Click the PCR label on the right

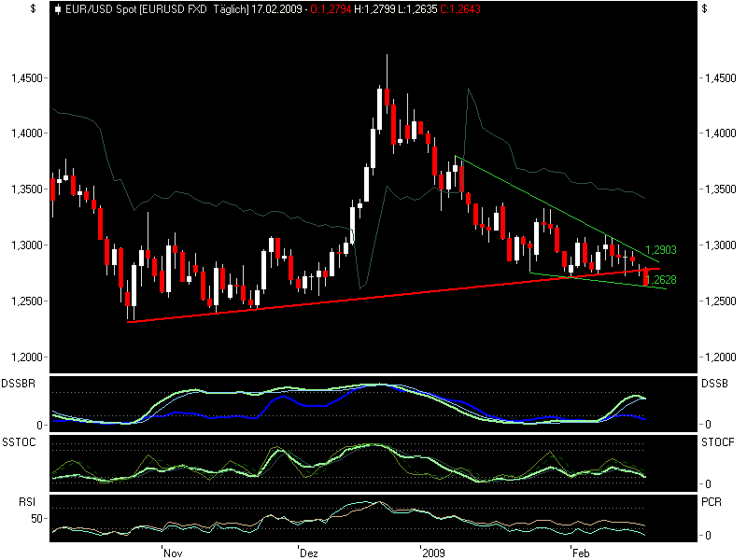tap(712, 502)
